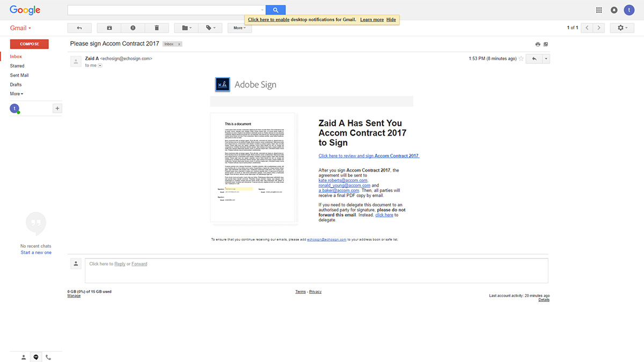644x362 pixels.
Task: Click Zaid A's sender avatar
Action: (x=76, y=61)
